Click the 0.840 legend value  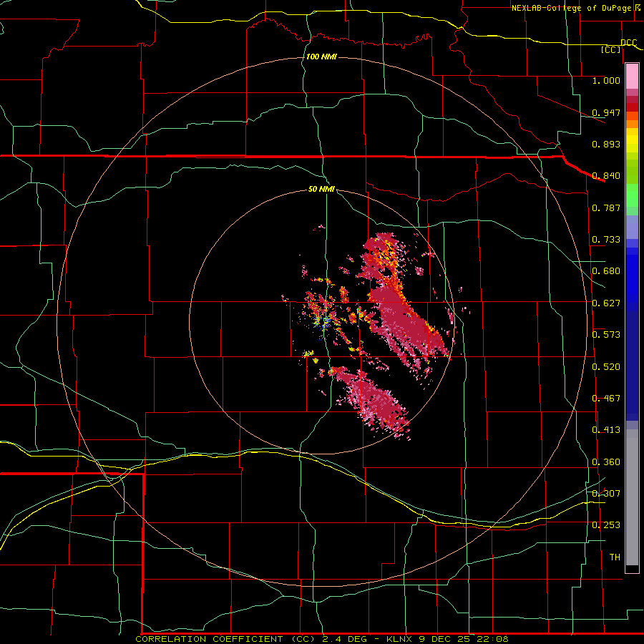(606, 176)
